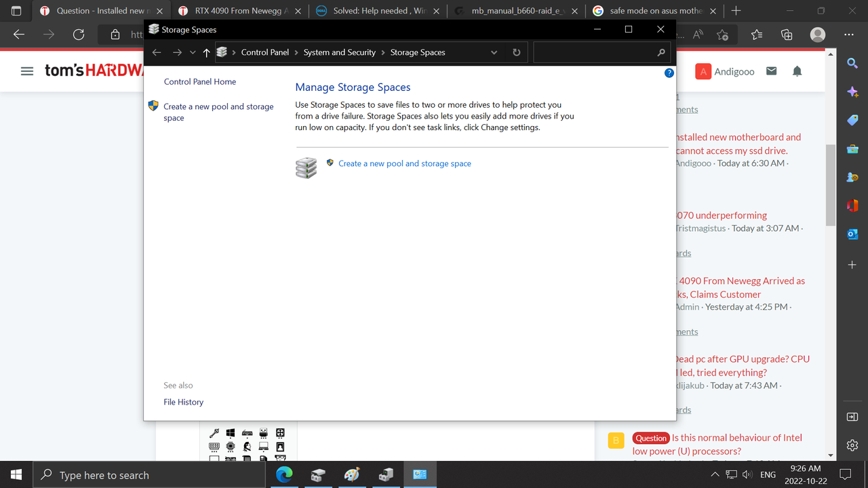Expand dropdown chevron after Control Panel breadcrumb
Image resolution: width=868 pixels, height=488 pixels.
[296, 52]
